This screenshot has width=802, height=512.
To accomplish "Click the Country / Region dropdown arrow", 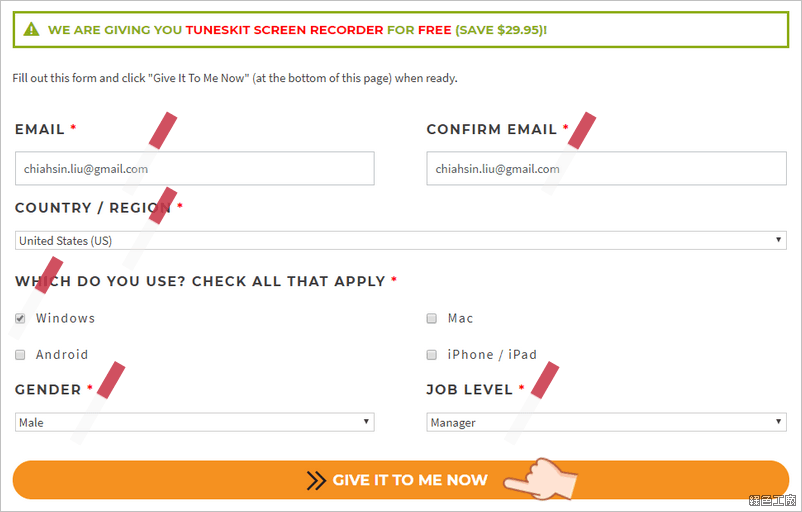I will 778,240.
